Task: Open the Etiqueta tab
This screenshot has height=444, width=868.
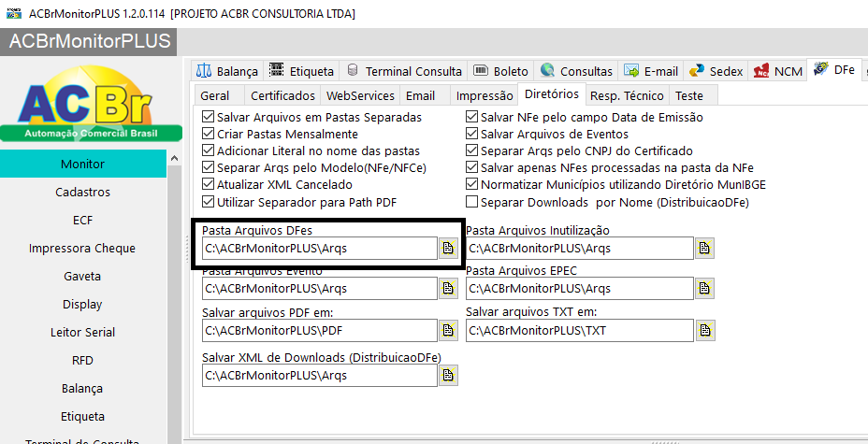Action: [x=301, y=71]
